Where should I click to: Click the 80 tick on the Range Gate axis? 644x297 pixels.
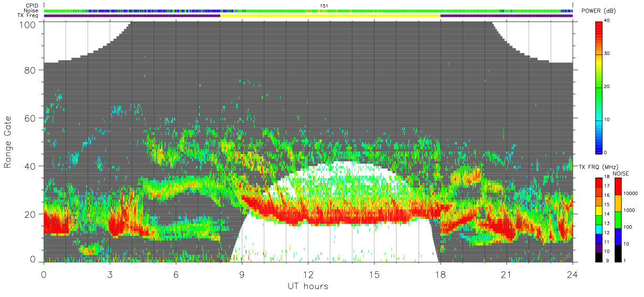(x=30, y=70)
